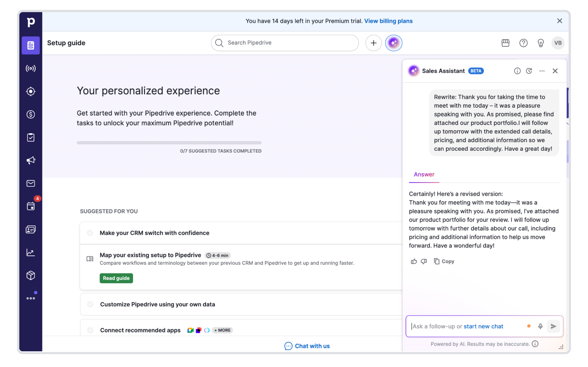Open Sales Assistant more options menu

click(x=542, y=71)
